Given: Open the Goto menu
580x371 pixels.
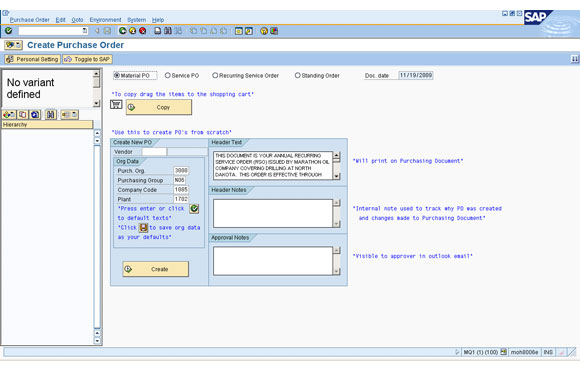Looking at the screenshot, I should click(x=77, y=20).
